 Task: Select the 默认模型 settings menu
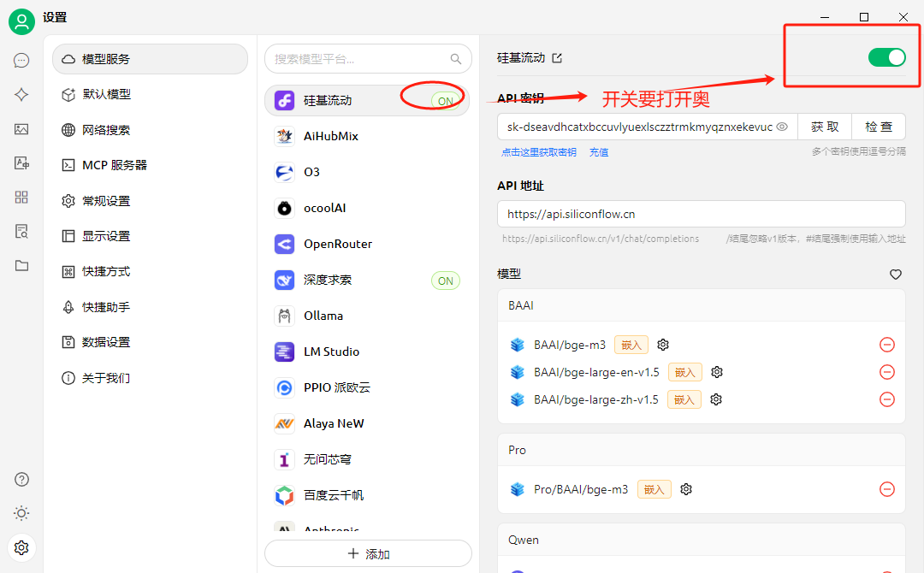coord(151,94)
